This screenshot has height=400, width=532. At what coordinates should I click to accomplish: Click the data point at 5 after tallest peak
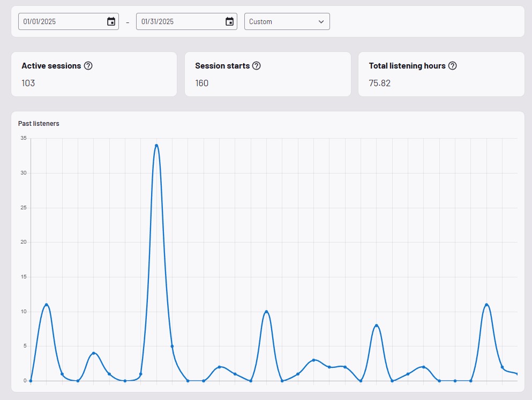click(172, 346)
